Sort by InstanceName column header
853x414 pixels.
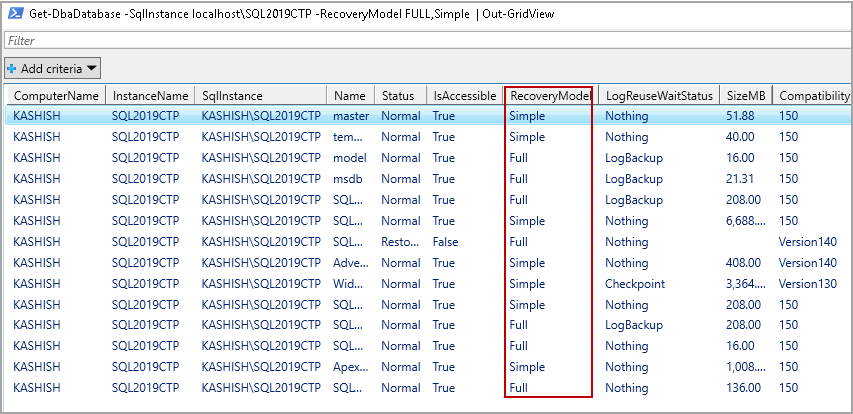[150, 96]
